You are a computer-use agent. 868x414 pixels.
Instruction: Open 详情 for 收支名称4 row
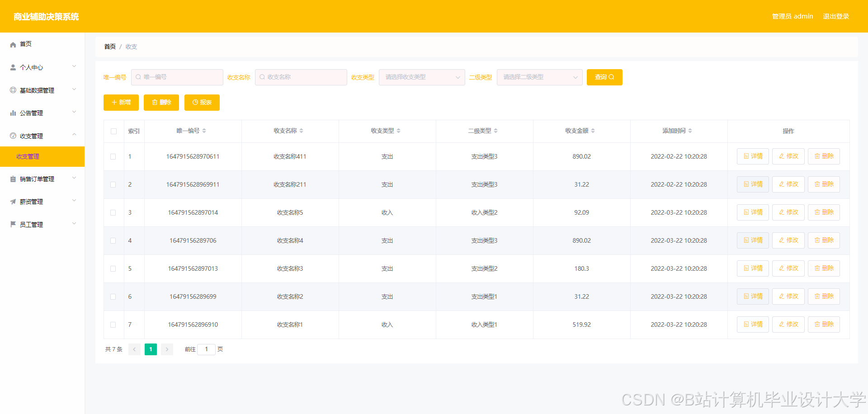pyautogui.click(x=753, y=240)
